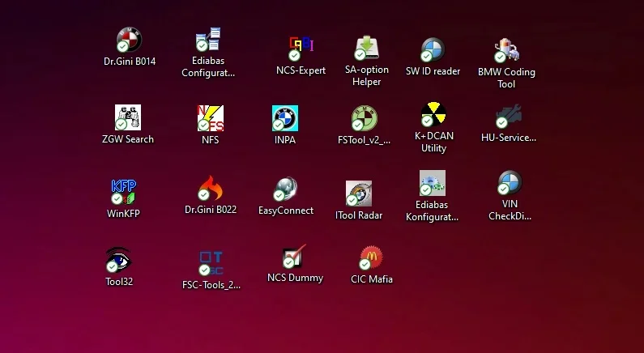The width and height of the screenshot is (644, 353).
Task: Click the "NCS Dummy" label text
Action: click(296, 278)
